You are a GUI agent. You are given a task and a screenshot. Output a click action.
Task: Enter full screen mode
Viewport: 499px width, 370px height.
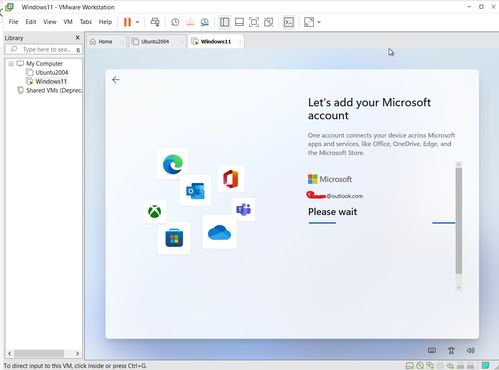click(x=254, y=22)
